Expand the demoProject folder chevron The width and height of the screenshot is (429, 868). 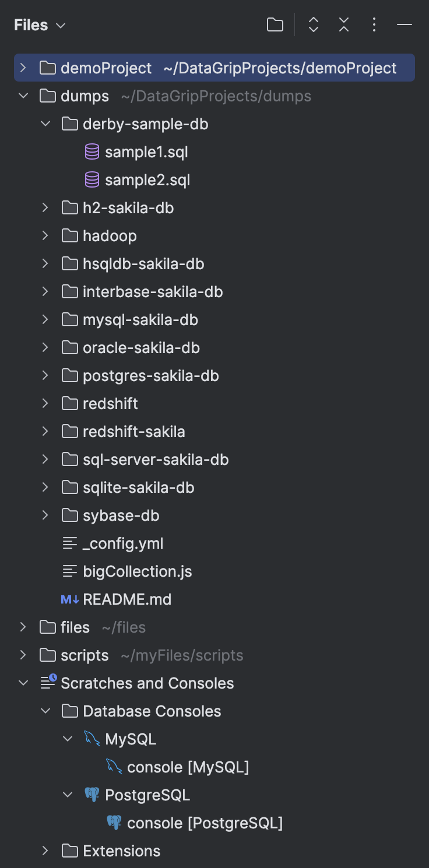point(23,68)
